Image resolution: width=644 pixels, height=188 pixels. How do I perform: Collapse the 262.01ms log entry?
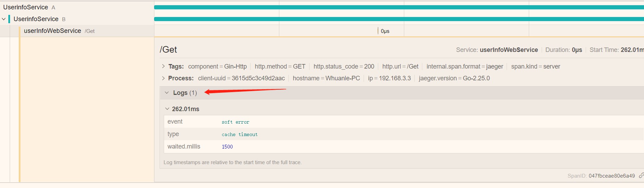point(167,109)
